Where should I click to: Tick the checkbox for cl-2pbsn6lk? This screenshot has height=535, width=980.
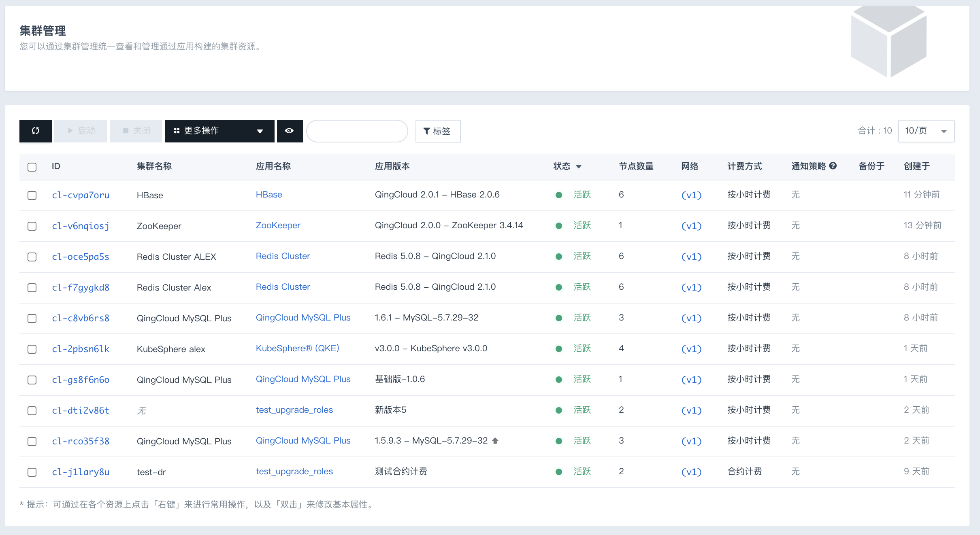32,349
